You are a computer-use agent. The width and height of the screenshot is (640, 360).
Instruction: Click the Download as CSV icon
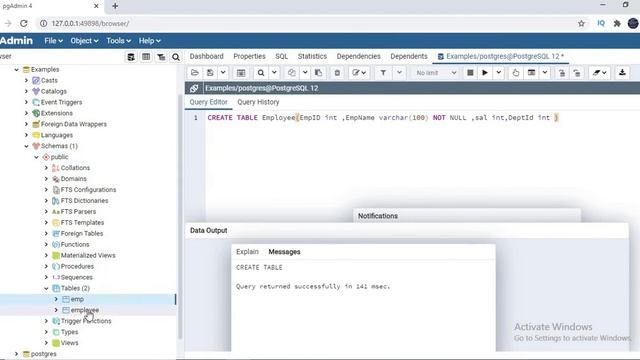[622, 73]
